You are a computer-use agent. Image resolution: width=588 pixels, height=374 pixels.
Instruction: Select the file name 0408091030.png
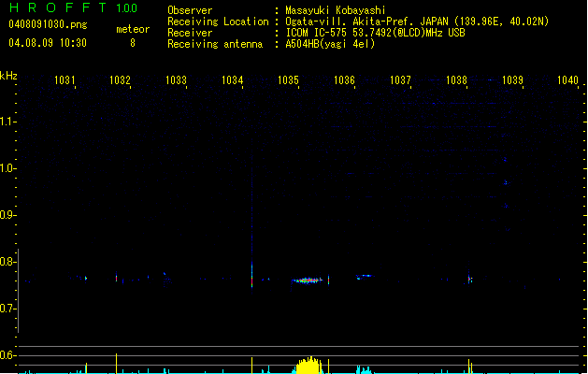pyautogui.click(x=48, y=24)
